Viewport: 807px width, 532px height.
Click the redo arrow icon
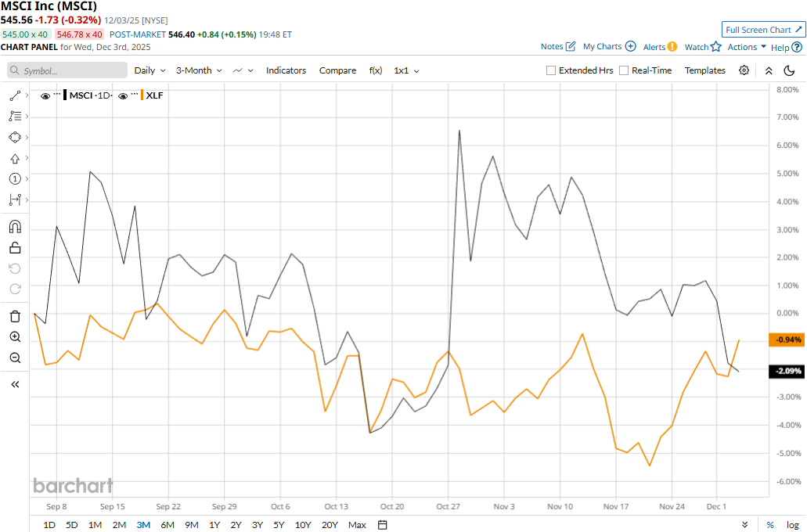coord(15,289)
